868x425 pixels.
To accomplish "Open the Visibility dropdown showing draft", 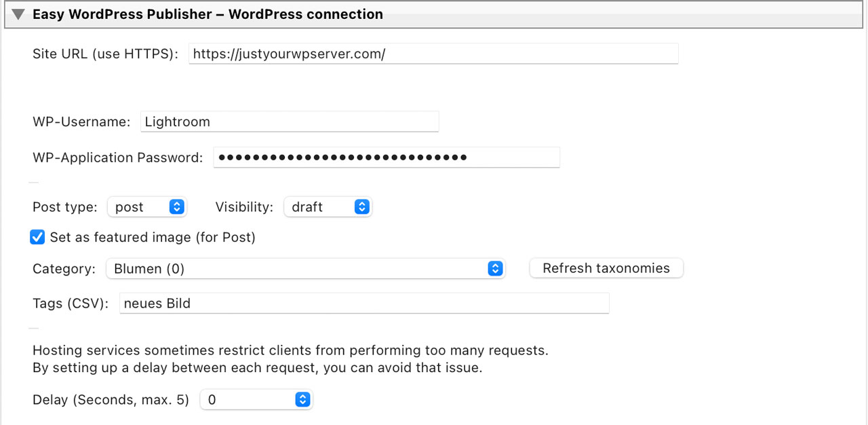I will (x=328, y=207).
